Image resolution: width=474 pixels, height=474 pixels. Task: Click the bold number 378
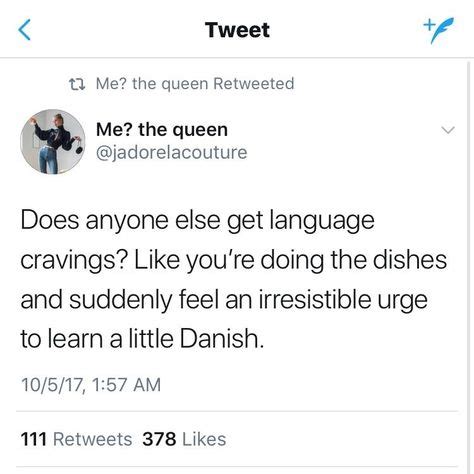coord(159,439)
